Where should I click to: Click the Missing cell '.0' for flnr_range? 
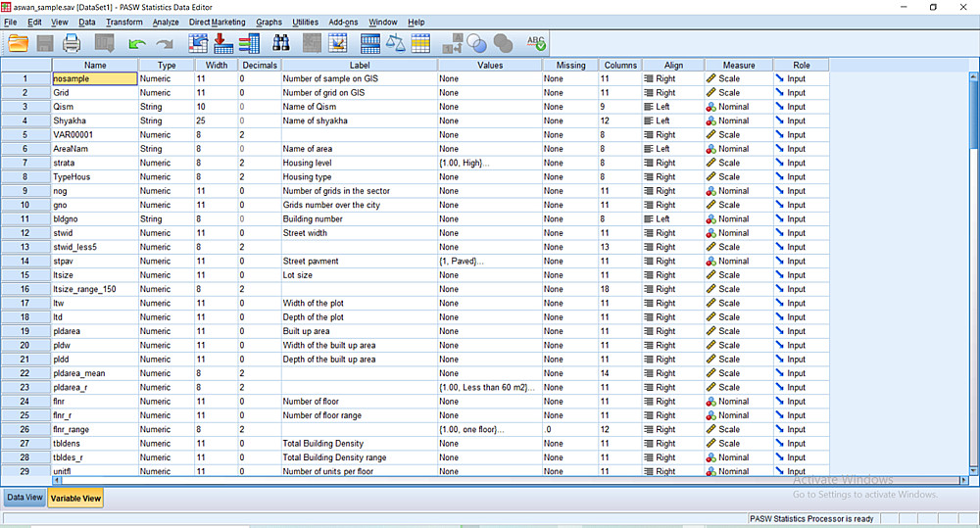click(x=570, y=429)
